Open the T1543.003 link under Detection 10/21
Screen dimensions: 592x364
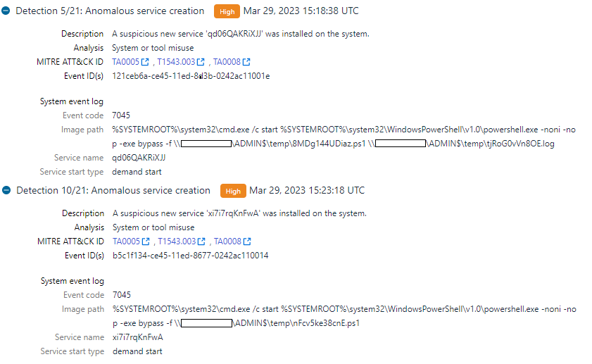pos(177,241)
